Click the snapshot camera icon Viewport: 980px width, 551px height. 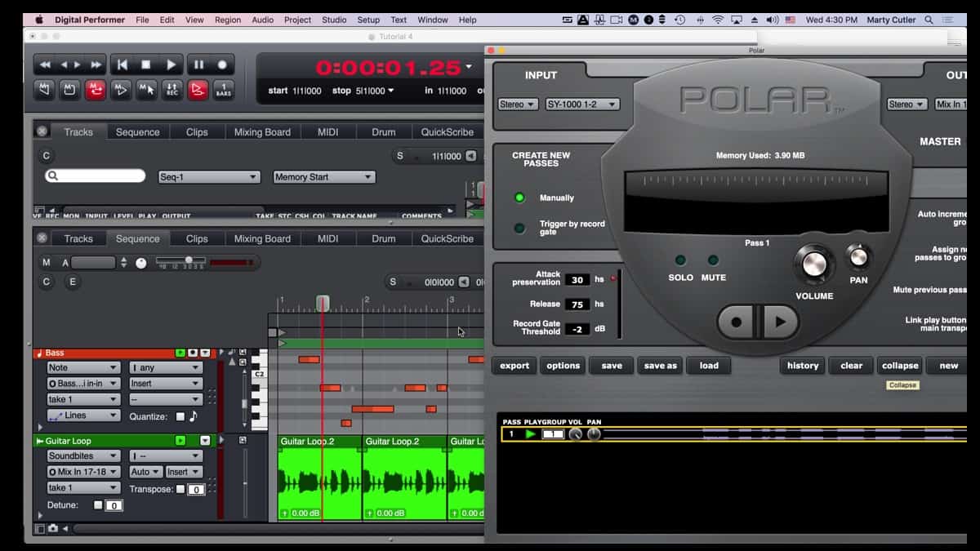click(x=53, y=529)
